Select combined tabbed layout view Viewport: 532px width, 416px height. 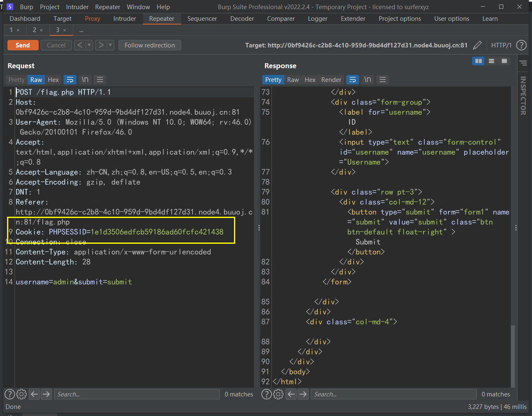click(x=504, y=61)
